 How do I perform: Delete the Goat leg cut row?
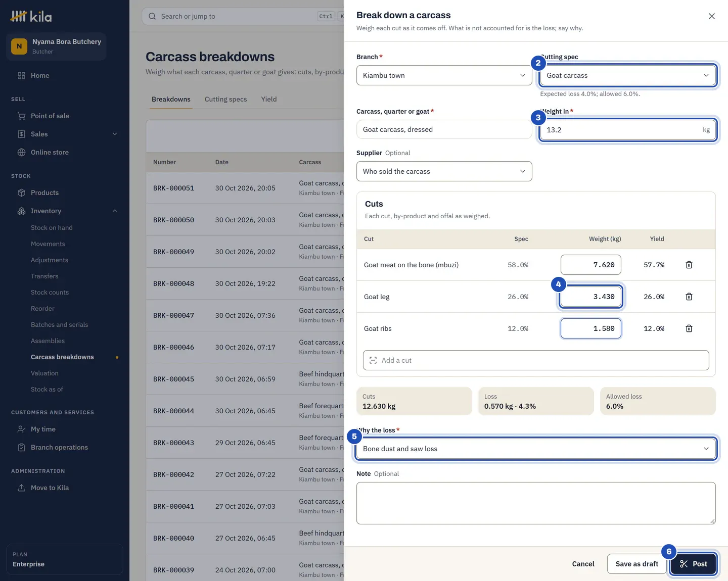[689, 297]
